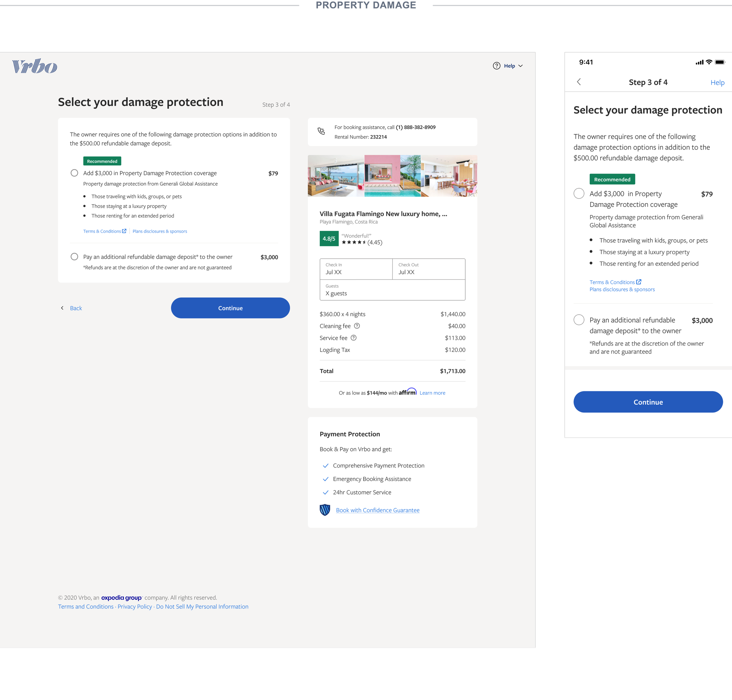Go back with the Back link

(76, 308)
